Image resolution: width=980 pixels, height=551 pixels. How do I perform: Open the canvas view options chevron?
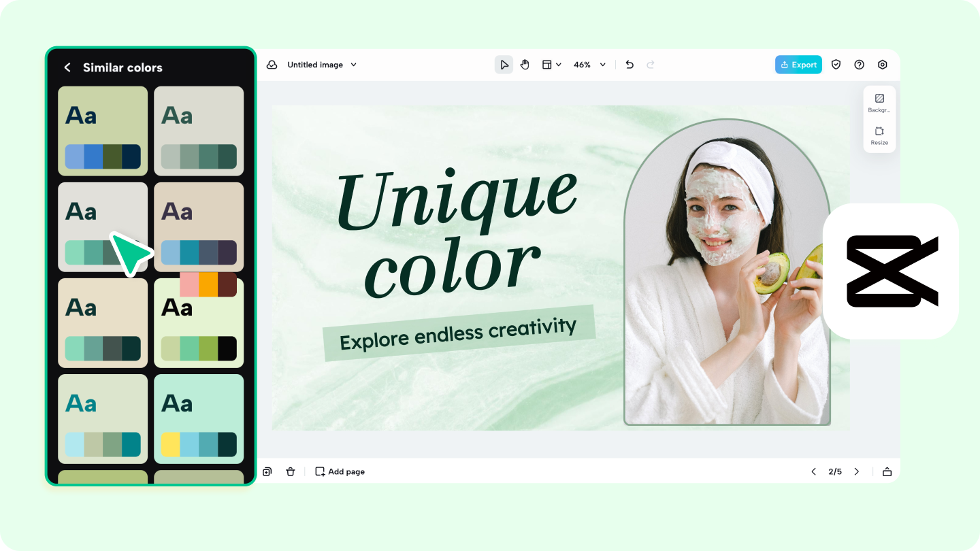pos(559,64)
